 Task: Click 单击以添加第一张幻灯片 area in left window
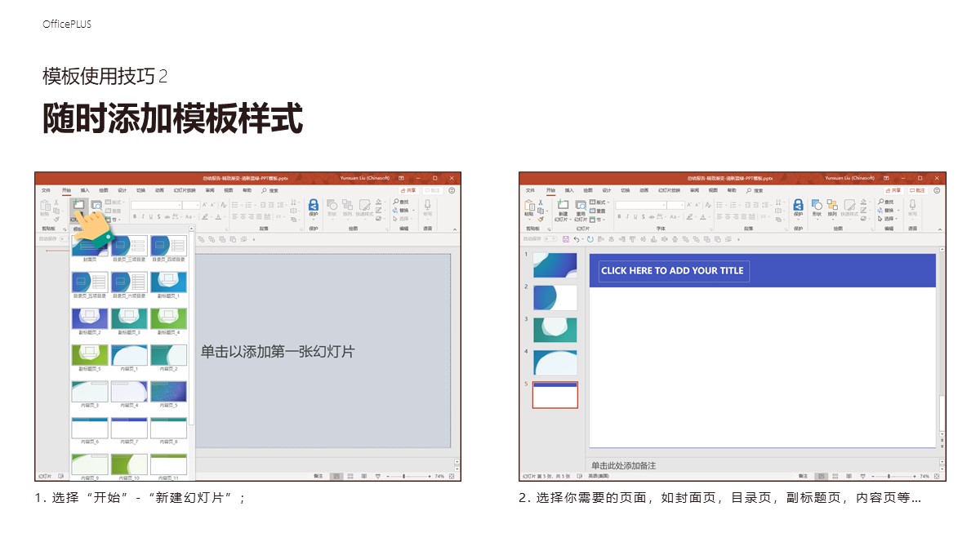point(278,351)
